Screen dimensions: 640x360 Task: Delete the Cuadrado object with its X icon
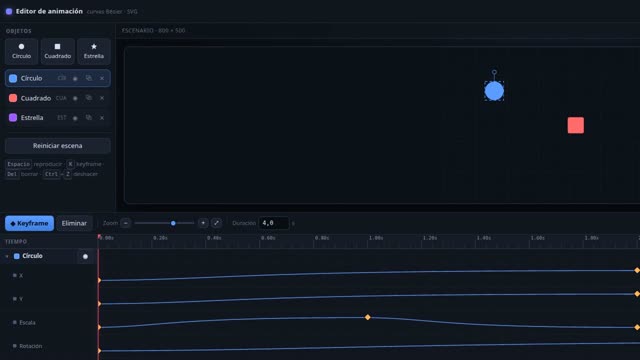point(102,98)
